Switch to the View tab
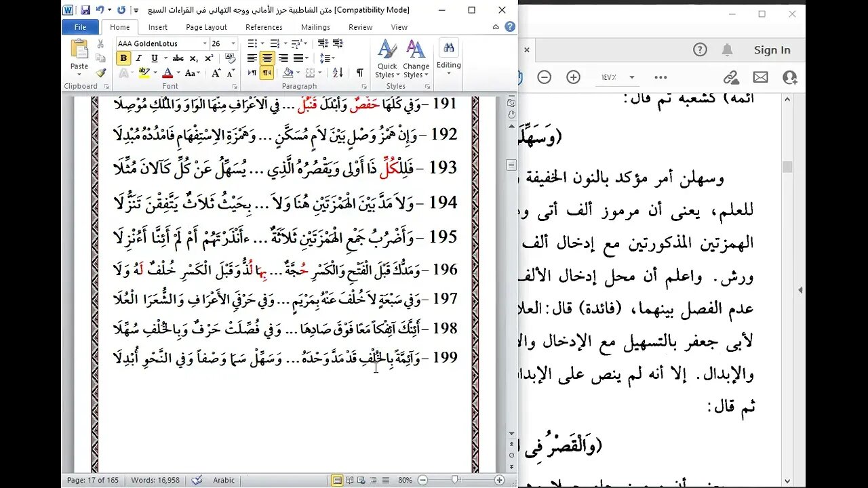This screenshot has width=868, height=488. (x=399, y=27)
